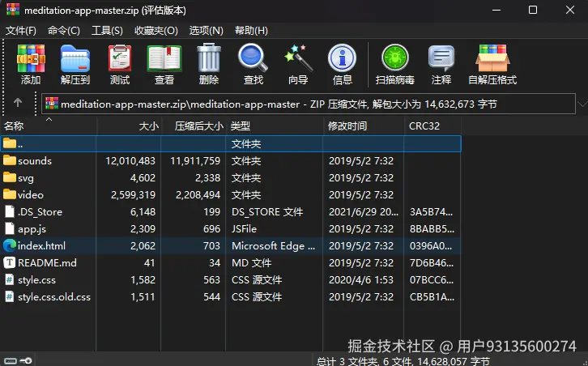This screenshot has width=588, height=366.
Task: Sort by CRC32 column header
Action: [x=432, y=126]
